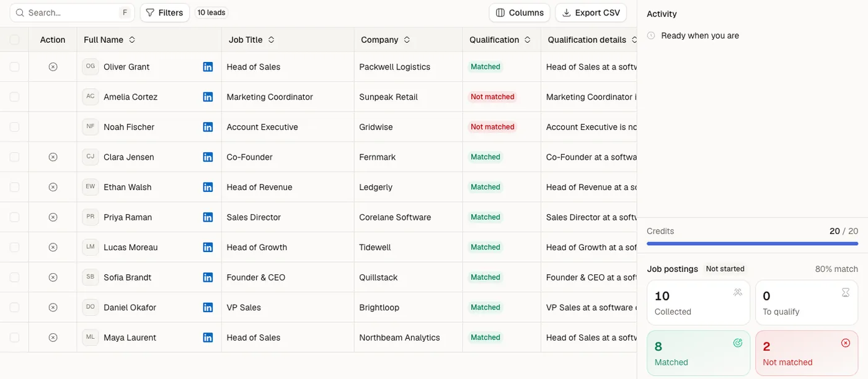Click the Corelane Software company cell
Viewport: 868px width, 379px height.
click(409, 217)
